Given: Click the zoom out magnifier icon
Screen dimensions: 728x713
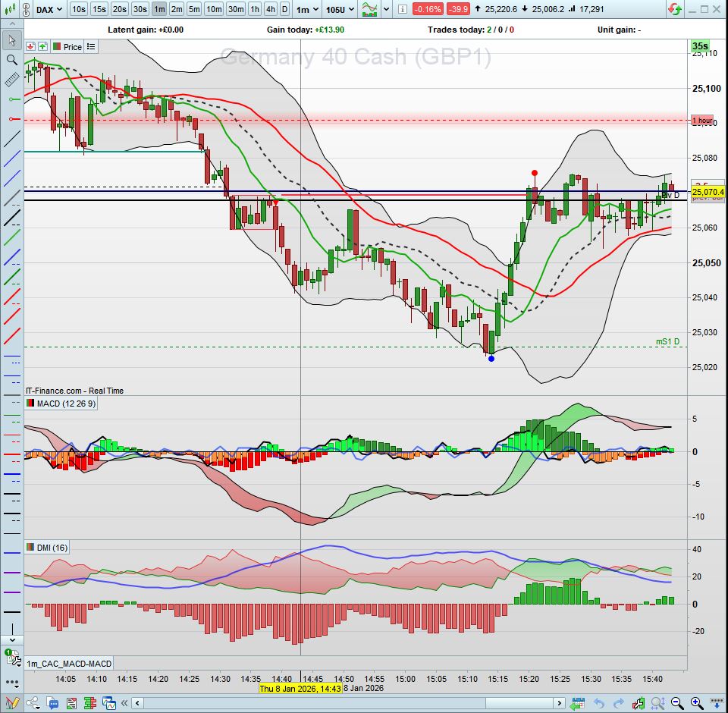Looking at the screenshot, I should tap(677, 703).
